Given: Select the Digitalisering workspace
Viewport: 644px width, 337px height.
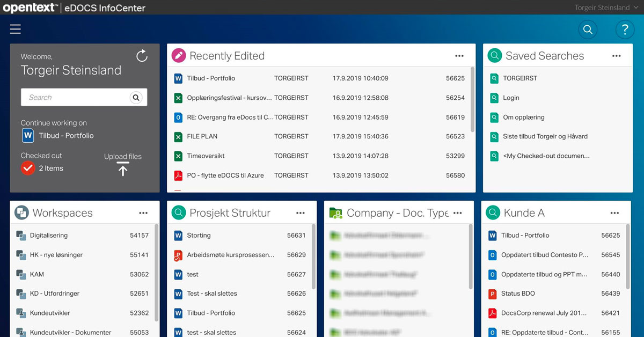Looking at the screenshot, I should 48,236.
